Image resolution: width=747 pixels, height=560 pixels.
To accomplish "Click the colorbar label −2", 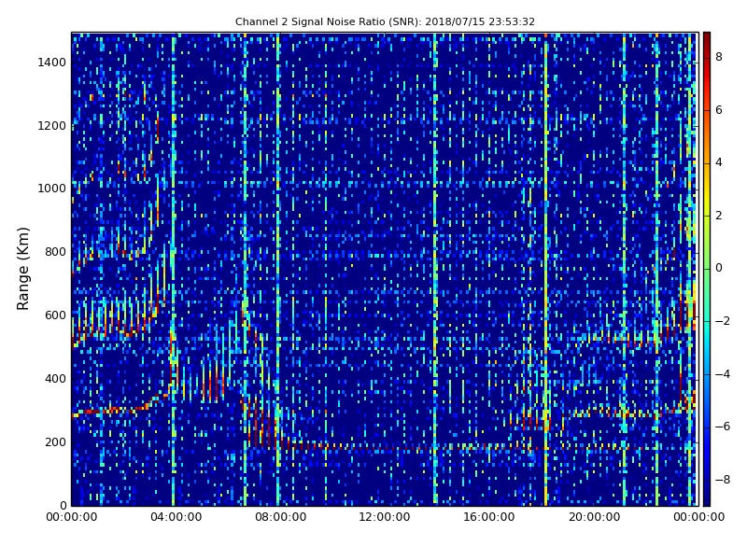I will 723,321.
